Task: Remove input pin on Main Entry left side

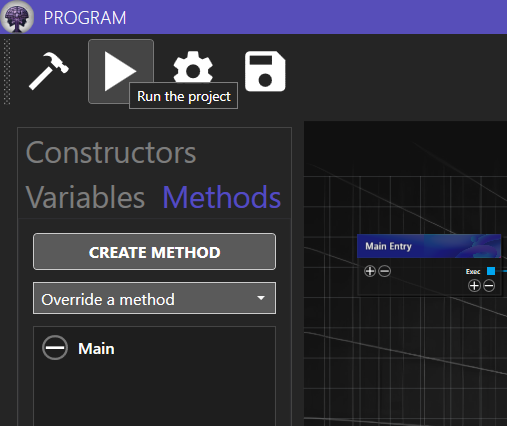Action: coord(385,271)
